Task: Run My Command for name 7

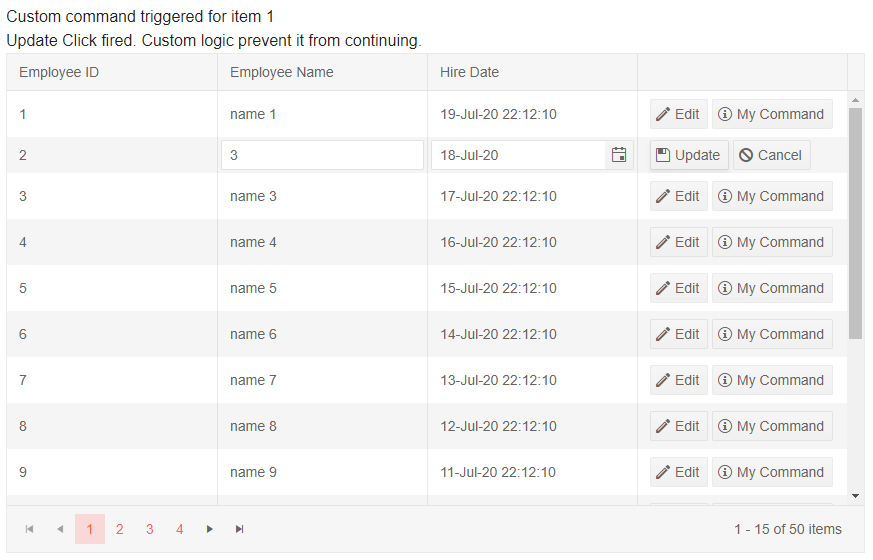Action: (x=771, y=380)
